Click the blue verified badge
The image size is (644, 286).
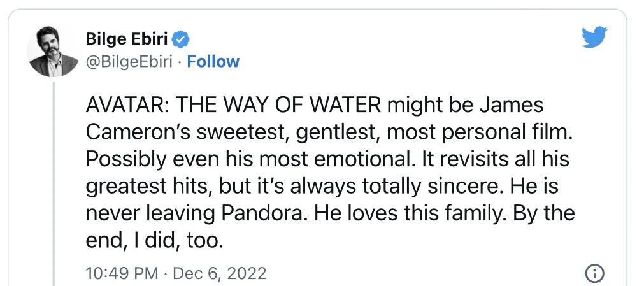click(x=181, y=39)
